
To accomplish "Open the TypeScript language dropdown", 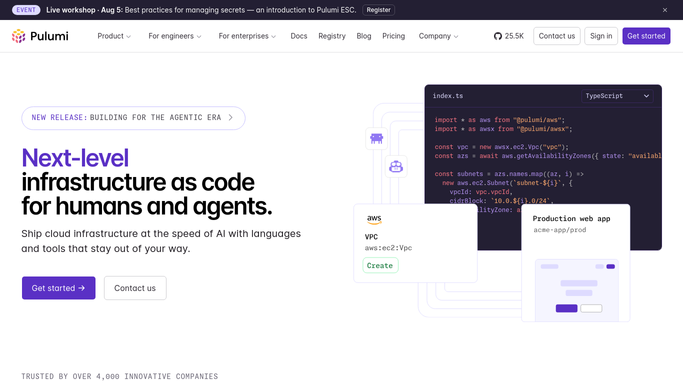I will tap(617, 96).
